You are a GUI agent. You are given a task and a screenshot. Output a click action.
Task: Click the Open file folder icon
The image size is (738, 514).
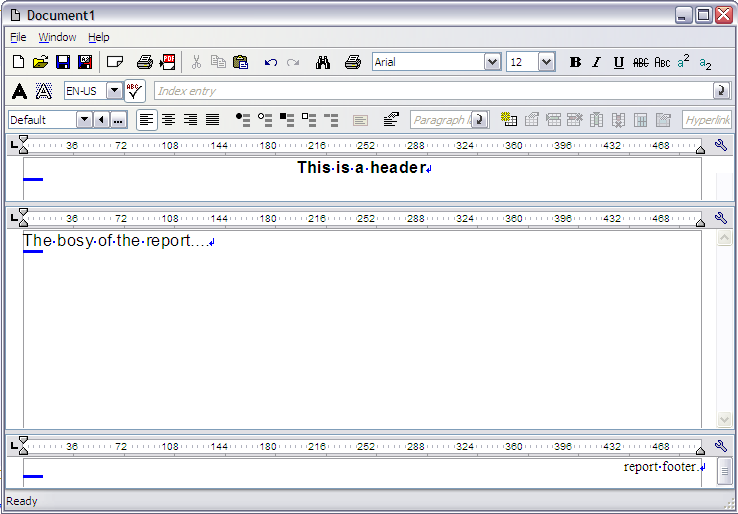pyautogui.click(x=40, y=62)
